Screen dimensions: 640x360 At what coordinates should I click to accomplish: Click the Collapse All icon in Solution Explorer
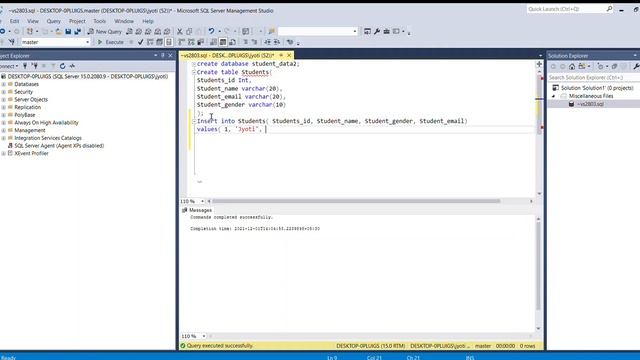tap(614, 67)
